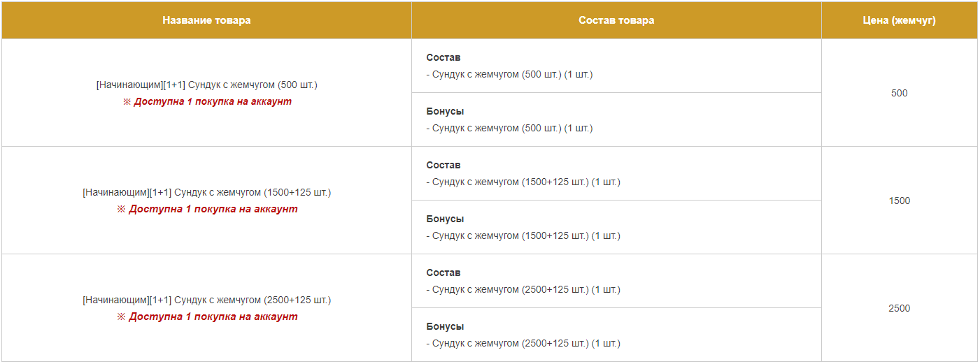Click the 1500+125 шт. pearl chest product name
The height and width of the screenshot is (364, 980).
pos(206,192)
